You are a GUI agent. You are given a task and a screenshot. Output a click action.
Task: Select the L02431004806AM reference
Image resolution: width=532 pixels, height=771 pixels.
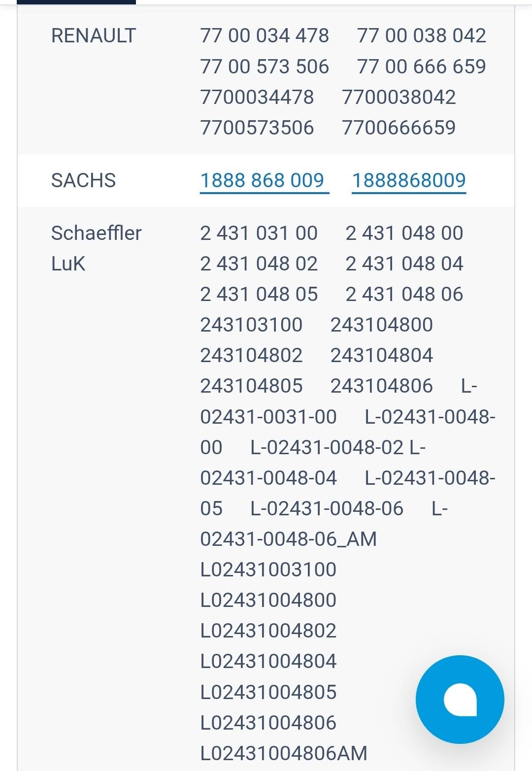(284, 753)
